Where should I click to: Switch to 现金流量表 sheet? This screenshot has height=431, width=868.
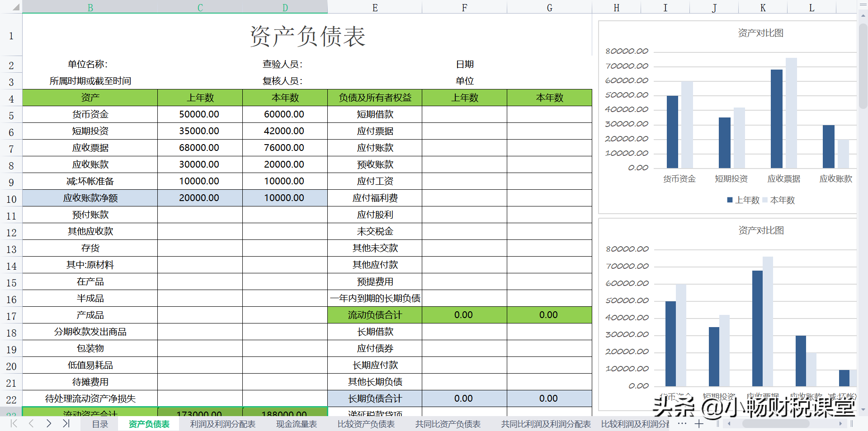tap(297, 424)
